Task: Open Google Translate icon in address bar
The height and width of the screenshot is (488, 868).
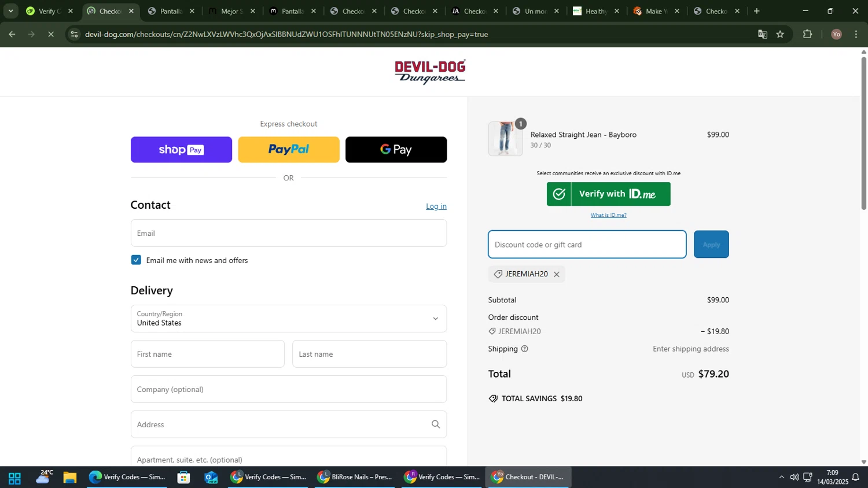Action: click(763, 34)
